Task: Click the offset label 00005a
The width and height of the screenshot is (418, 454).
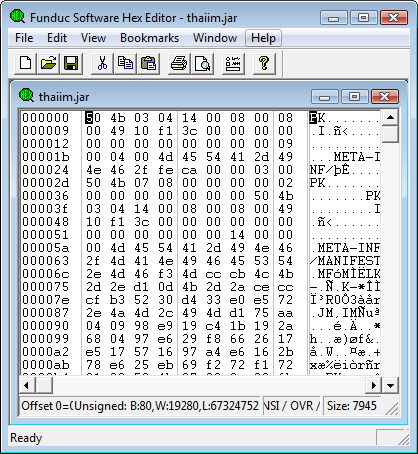Action: click(x=46, y=248)
